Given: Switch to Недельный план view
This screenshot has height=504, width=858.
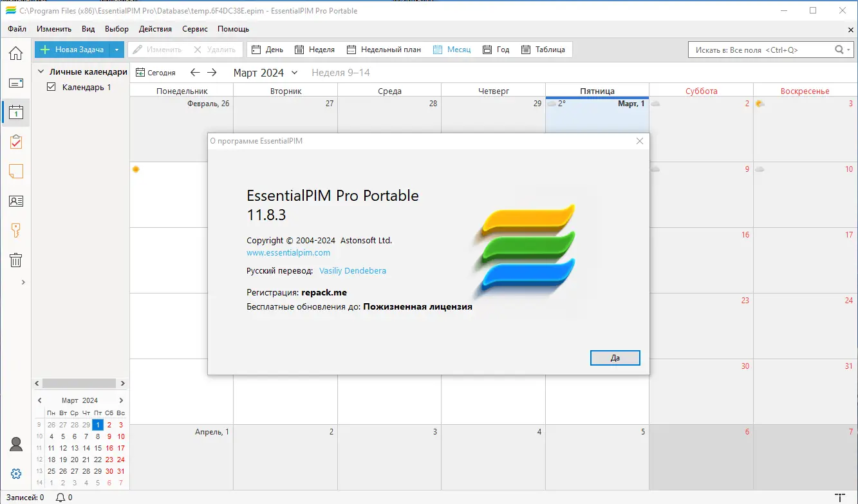Looking at the screenshot, I should pos(384,50).
